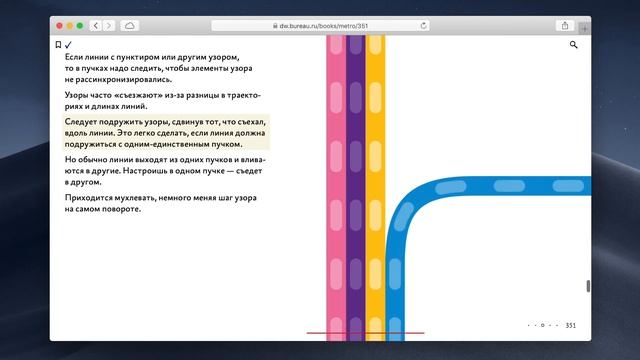Screen dimensions: 640x360
Task: Click the bookmark icon above the text
Action: click(x=58, y=44)
